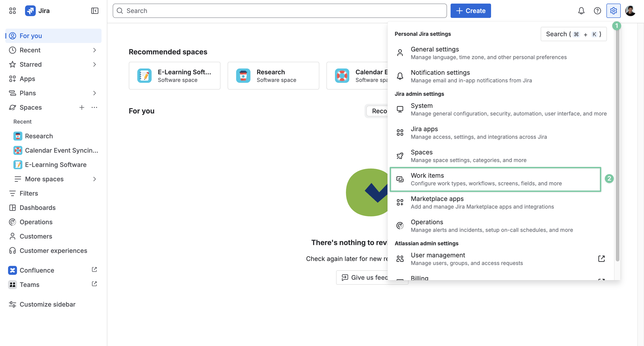Open the Spaces more actions ellipsis
Viewport: 644px width, 346px height.
pyautogui.click(x=94, y=107)
